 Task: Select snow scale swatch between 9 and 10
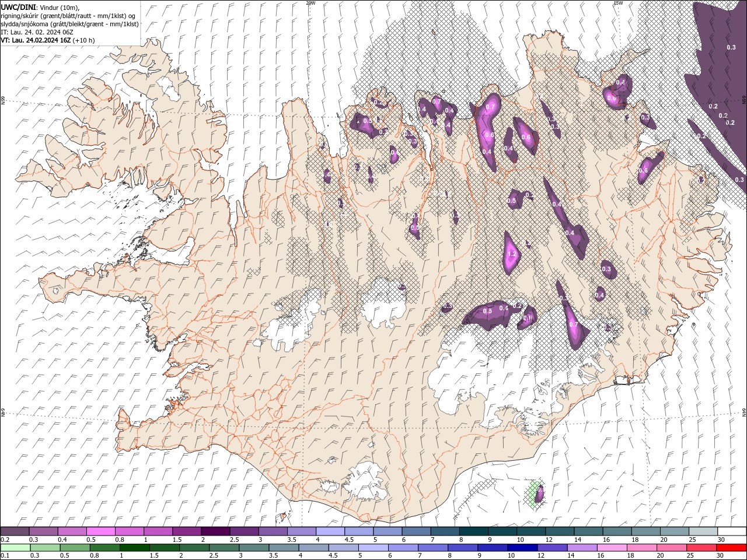click(x=502, y=531)
